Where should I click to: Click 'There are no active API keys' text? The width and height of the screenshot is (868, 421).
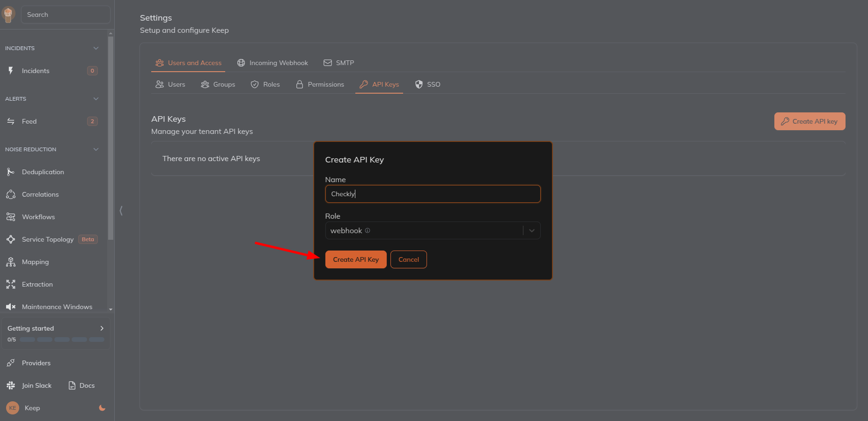[211, 159]
